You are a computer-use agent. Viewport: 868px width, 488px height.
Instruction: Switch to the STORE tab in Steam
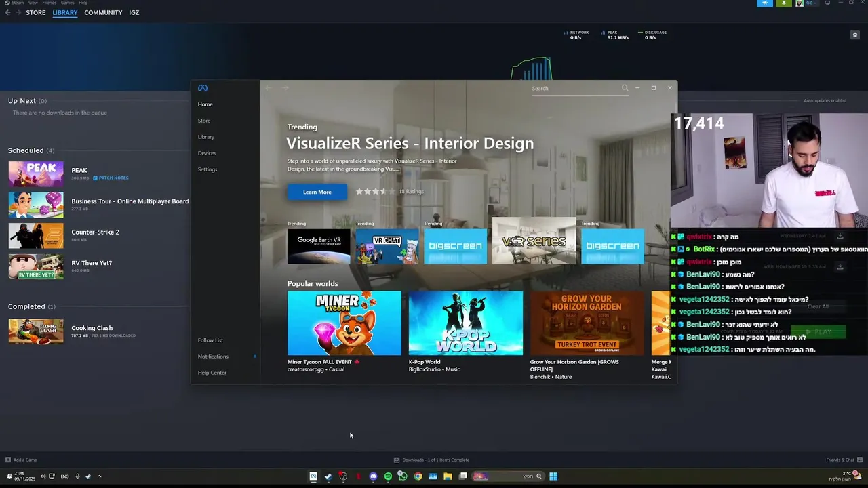click(x=36, y=12)
